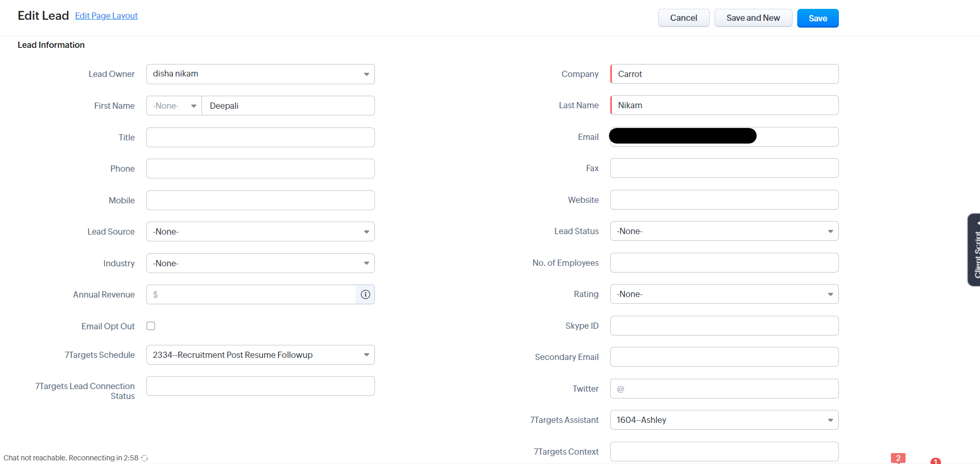Cancel editing the lead
The height and width of the screenshot is (464, 980).
[x=683, y=18]
